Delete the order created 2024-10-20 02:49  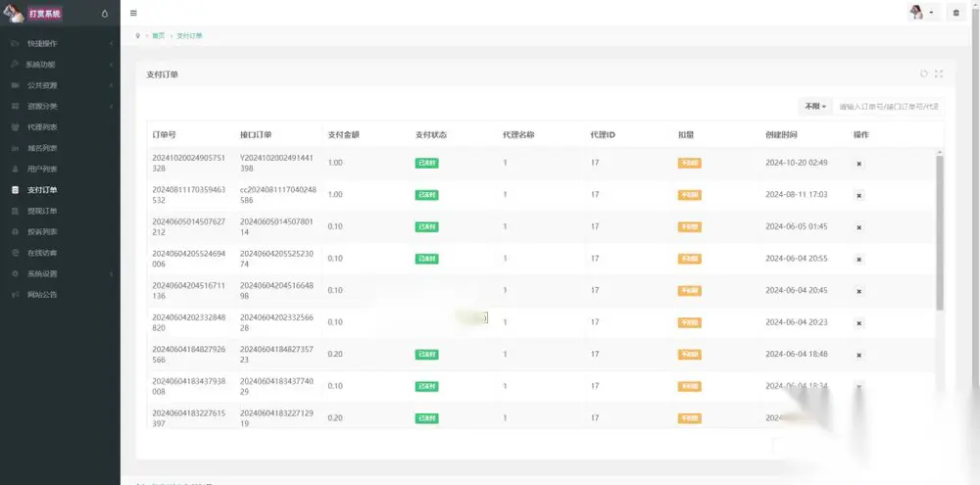[858, 163]
